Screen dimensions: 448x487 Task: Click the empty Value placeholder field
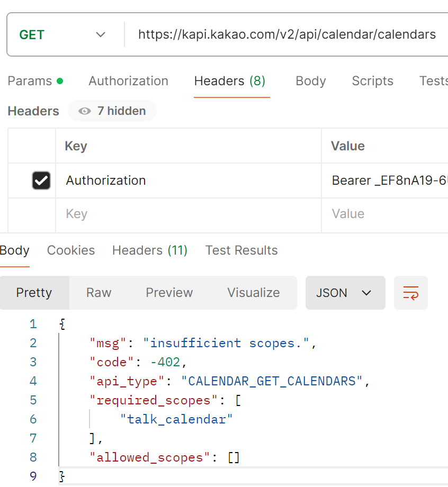click(x=385, y=214)
